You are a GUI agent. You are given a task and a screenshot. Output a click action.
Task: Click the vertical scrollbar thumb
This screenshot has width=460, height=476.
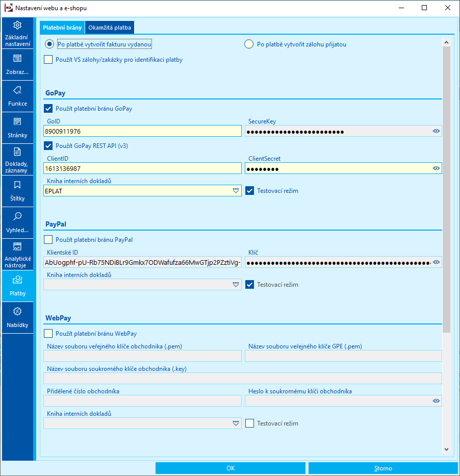click(446, 189)
